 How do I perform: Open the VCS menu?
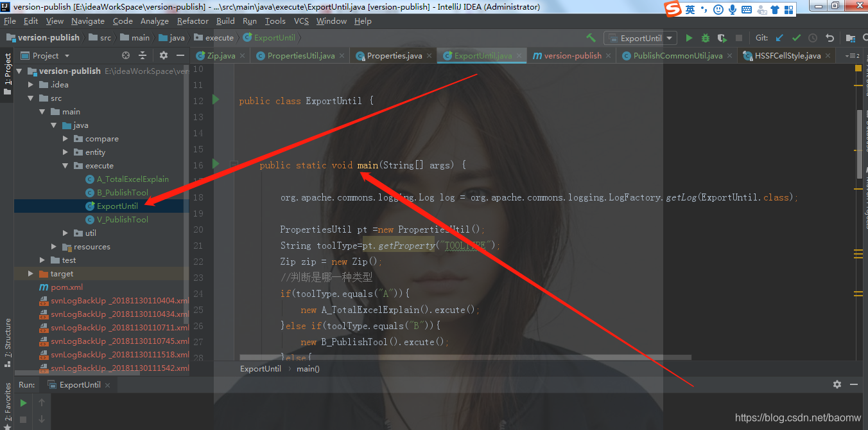302,21
